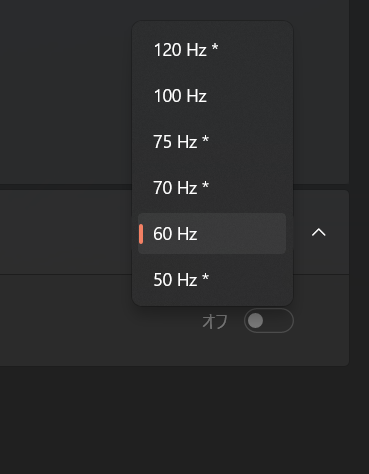Click the asterisk next to 70 Hz
Screen dimensions: 369x474
[206, 186]
